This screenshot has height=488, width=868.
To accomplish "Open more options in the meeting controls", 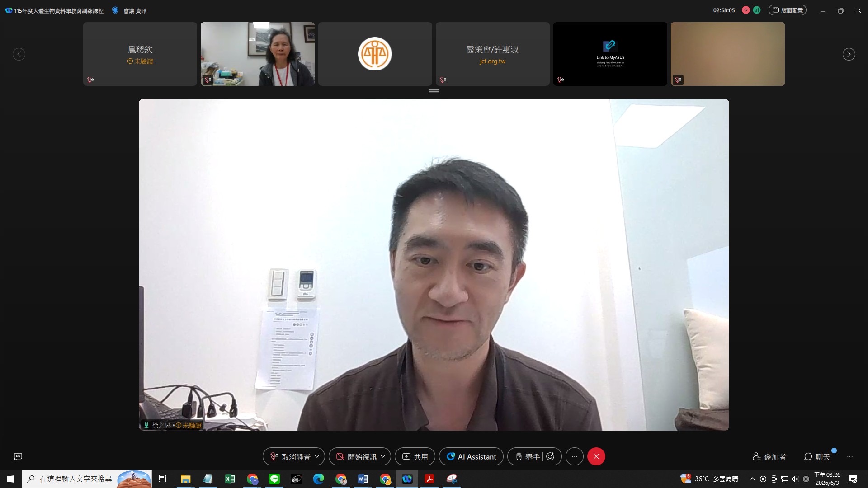I will pyautogui.click(x=575, y=457).
